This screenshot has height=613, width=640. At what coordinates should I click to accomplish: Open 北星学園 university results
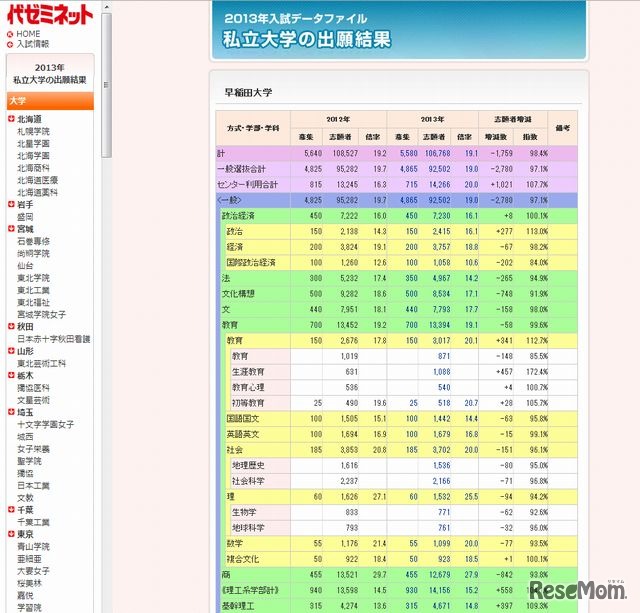pyautogui.click(x=33, y=144)
